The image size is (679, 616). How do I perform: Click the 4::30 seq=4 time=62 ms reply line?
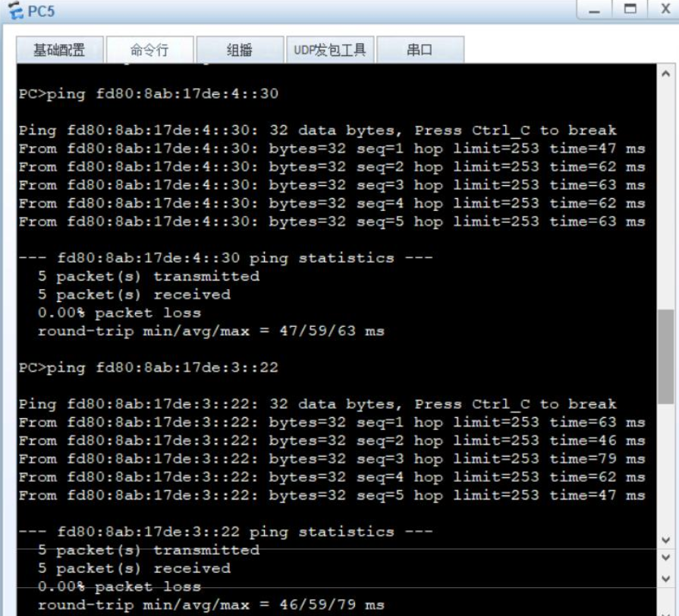332,203
